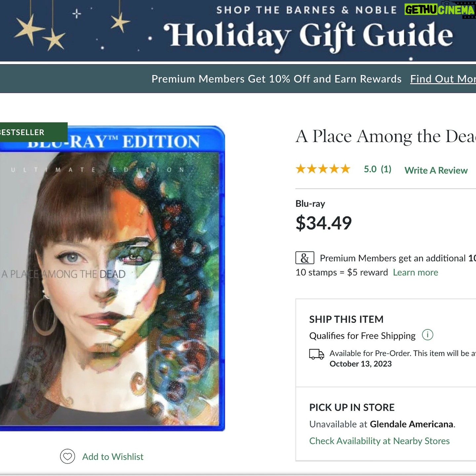Follow the Find Out More link
476x476 pixels.
tap(443, 79)
